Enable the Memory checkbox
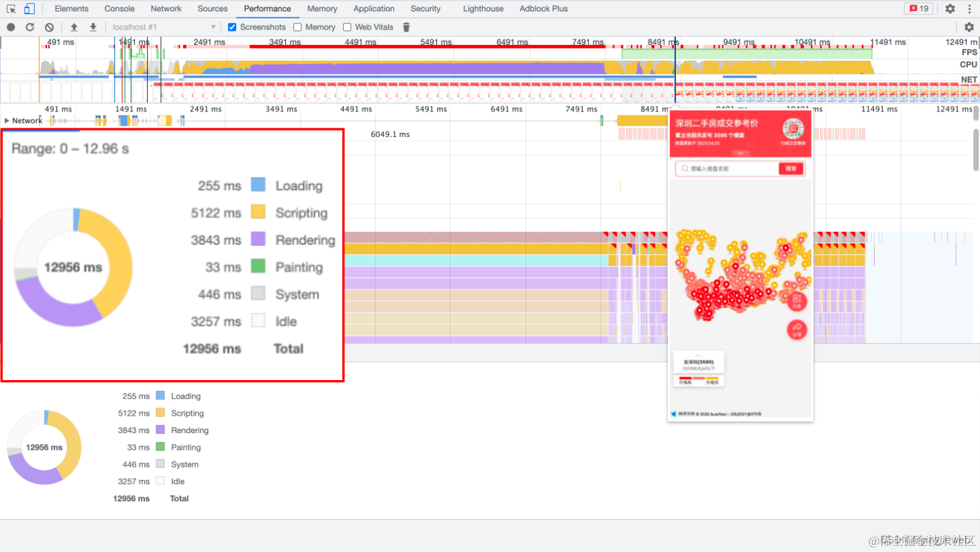 tap(297, 27)
